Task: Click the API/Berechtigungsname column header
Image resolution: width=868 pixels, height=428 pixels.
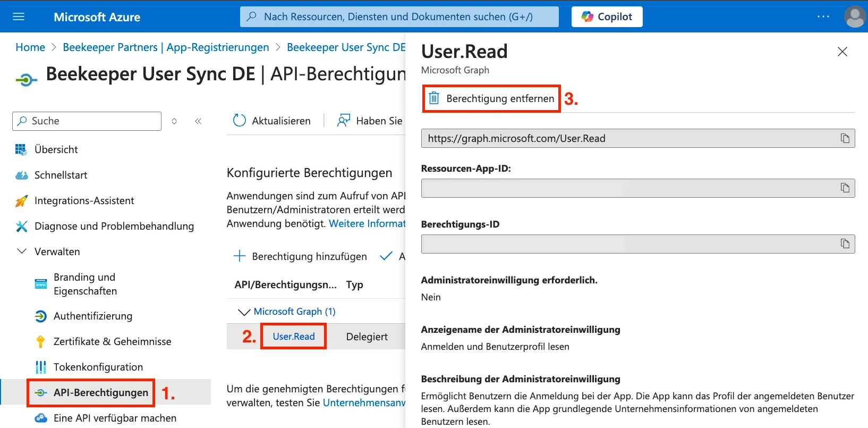Action: coord(286,284)
